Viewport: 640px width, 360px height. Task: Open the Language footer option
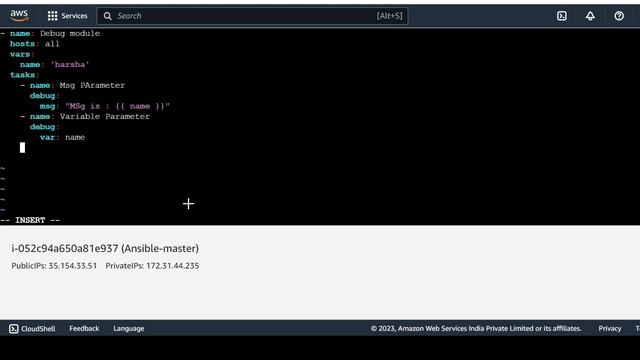[129, 329]
